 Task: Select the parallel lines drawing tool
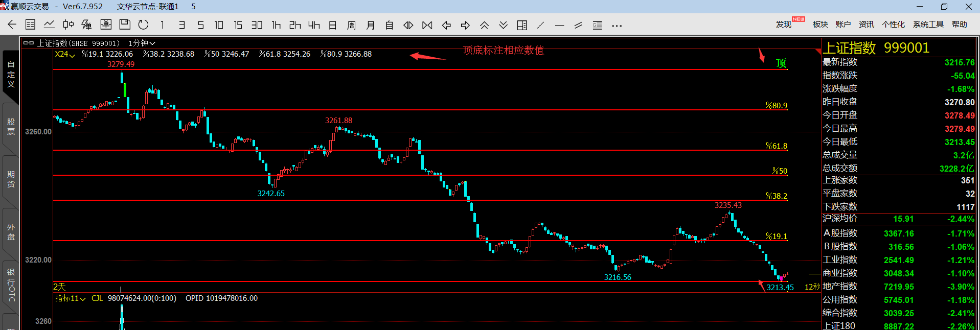[x=578, y=25]
